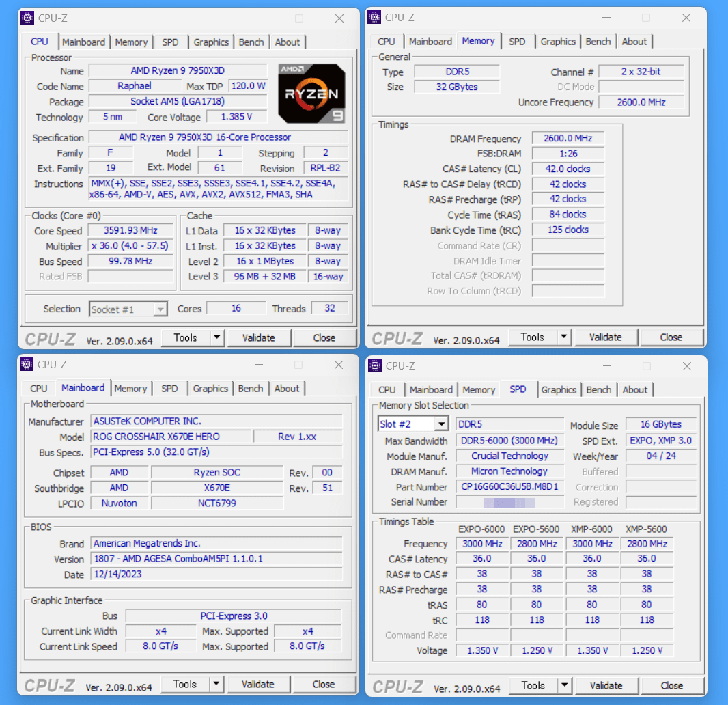Image resolution: width=728 pixels, height=705 pixels.
Task: Expand Tools dropdown arrow in the Memory window
Action: pos(564,337)
